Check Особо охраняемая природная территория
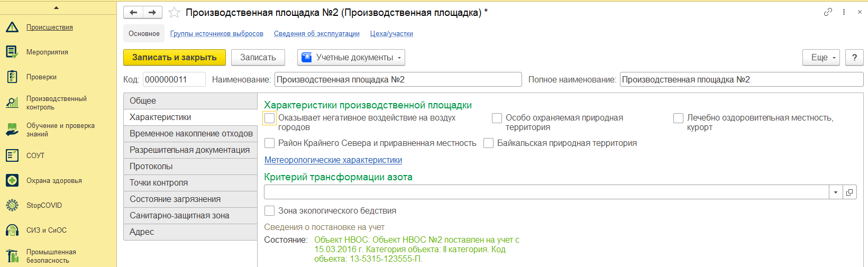This screenshot has height=267, width=868. tap(497, 118)
